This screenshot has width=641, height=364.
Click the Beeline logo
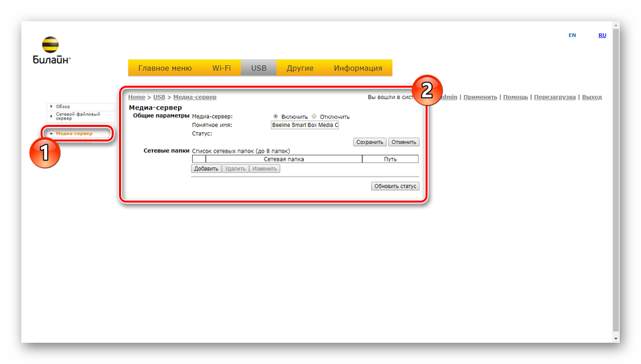51,51
